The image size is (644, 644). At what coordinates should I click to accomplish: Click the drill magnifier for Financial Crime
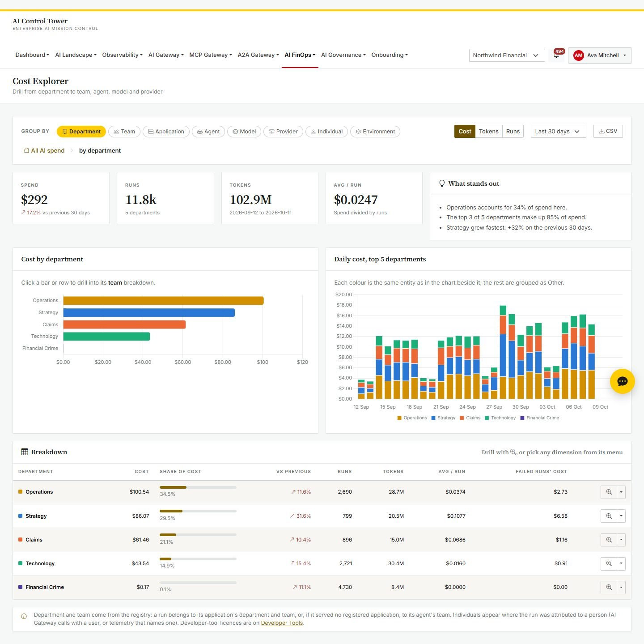click(x=609, y=587)
